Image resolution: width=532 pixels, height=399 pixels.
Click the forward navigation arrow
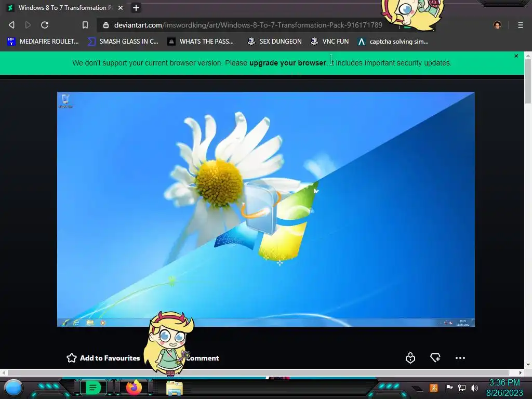point(28,25)
